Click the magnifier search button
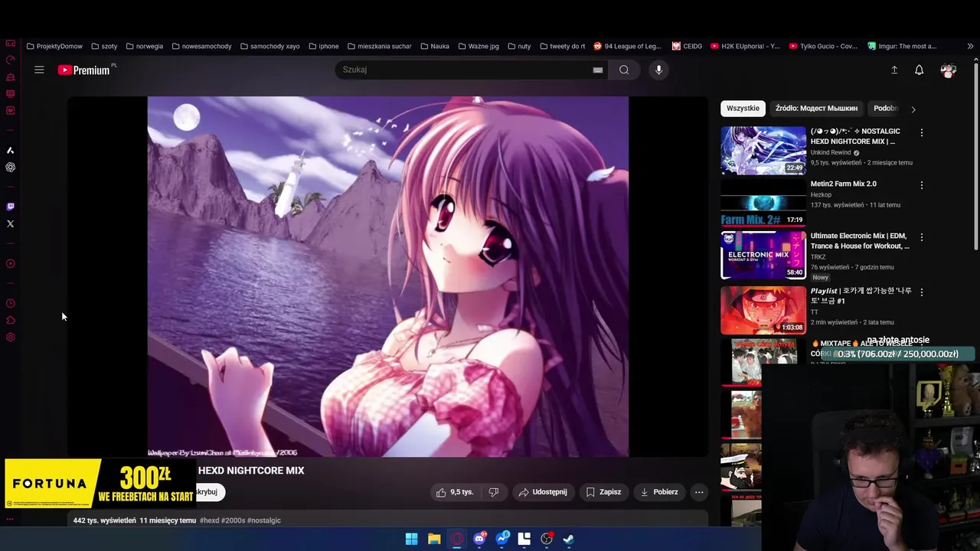The height and width of the screenshot is (551, 980). click(x=624, y=70)
